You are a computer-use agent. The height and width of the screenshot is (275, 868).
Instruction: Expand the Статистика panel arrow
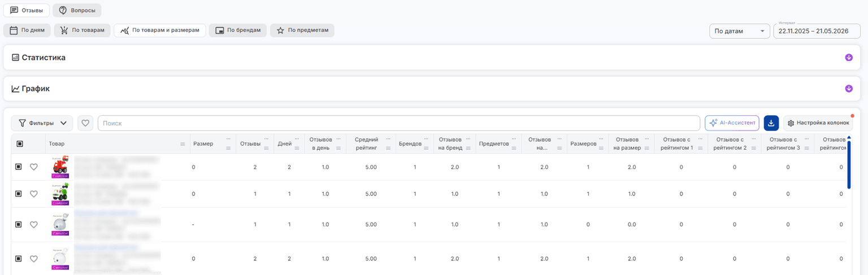tap(849, 58)
